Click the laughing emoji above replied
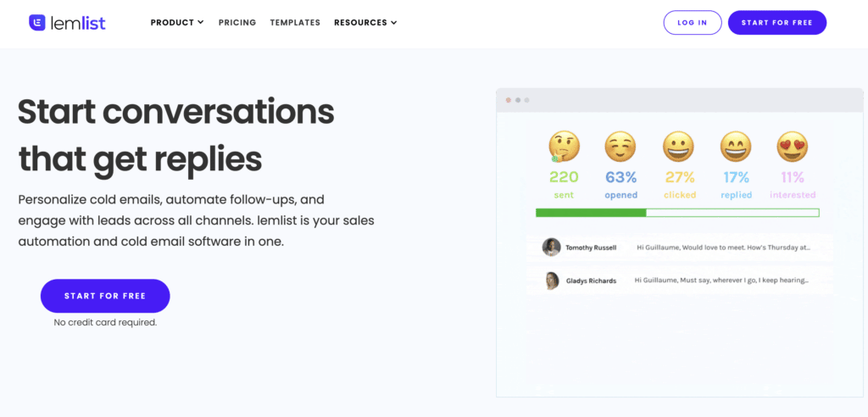868x417 pixels. click(x=736, y=147)
